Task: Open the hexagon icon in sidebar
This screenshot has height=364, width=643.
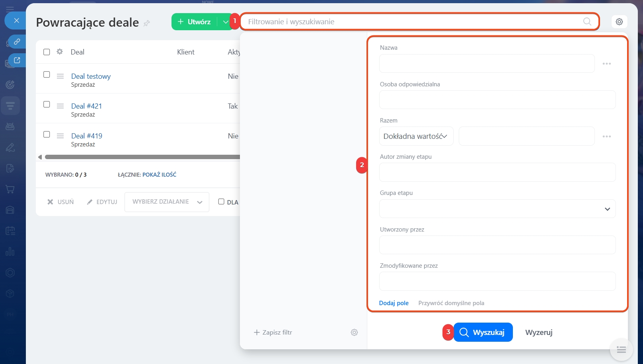Action: click(x=10, y=273)
